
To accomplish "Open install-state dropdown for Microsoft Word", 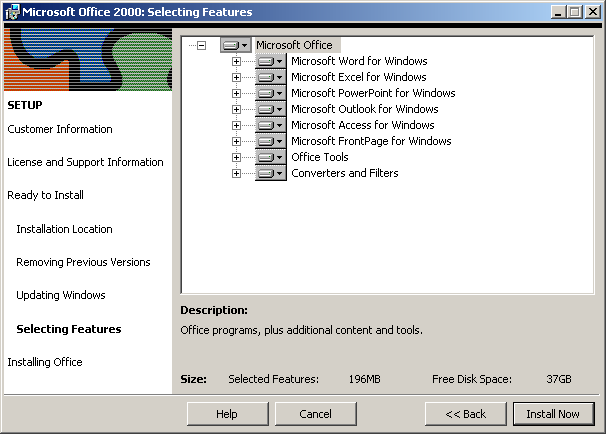I will tap(271, 61).
